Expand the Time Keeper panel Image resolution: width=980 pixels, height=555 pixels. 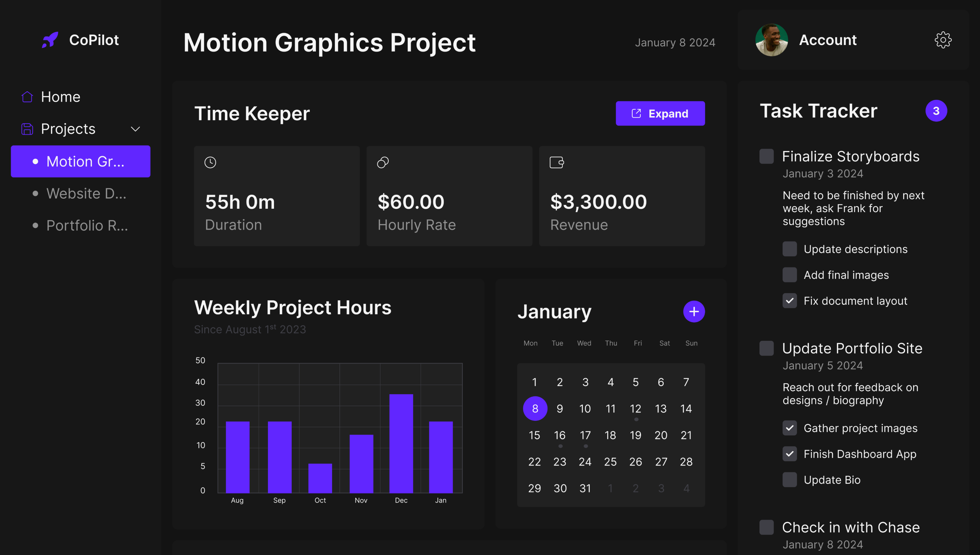pos(660,113)
